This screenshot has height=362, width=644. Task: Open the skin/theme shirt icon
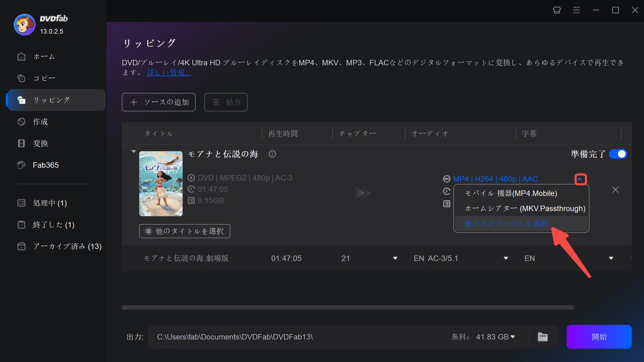[557, 10]
